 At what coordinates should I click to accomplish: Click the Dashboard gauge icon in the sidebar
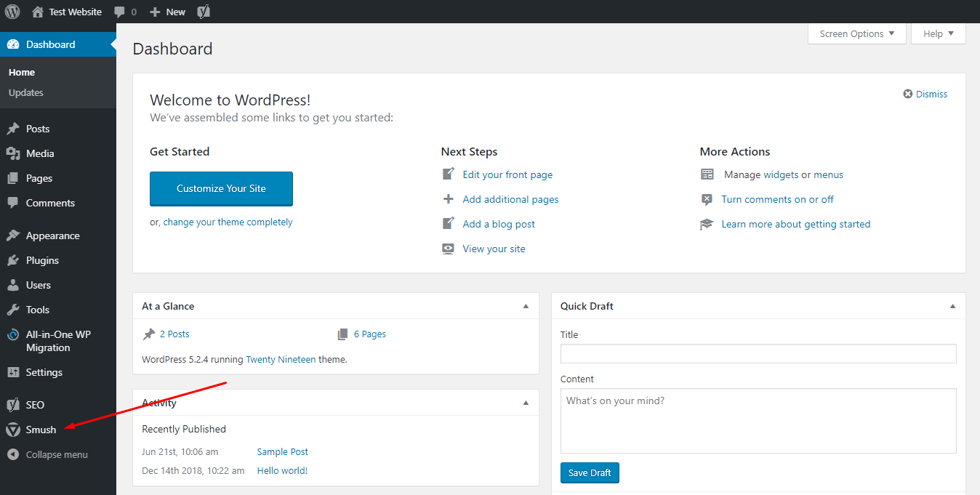click(13, 44)
